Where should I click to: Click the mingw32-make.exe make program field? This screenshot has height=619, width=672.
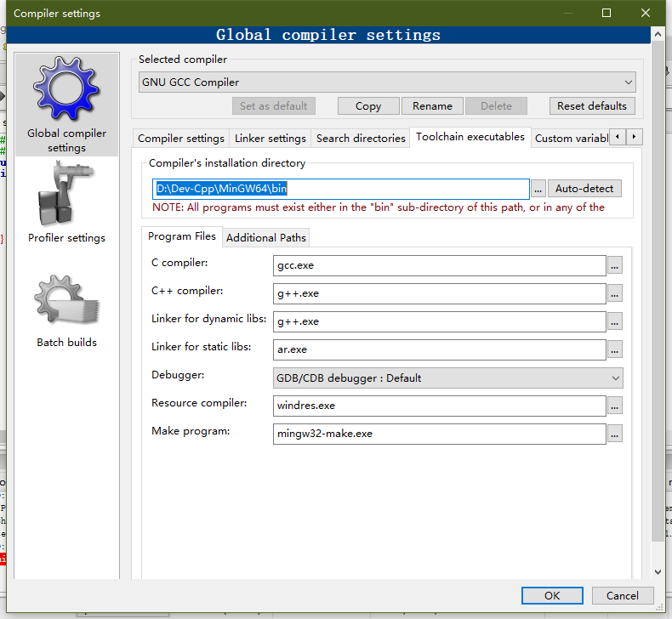tap(439, 434)
